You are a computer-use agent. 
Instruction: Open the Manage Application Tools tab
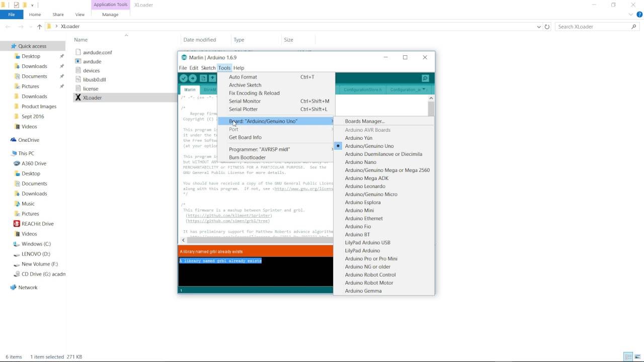point(110,15)
